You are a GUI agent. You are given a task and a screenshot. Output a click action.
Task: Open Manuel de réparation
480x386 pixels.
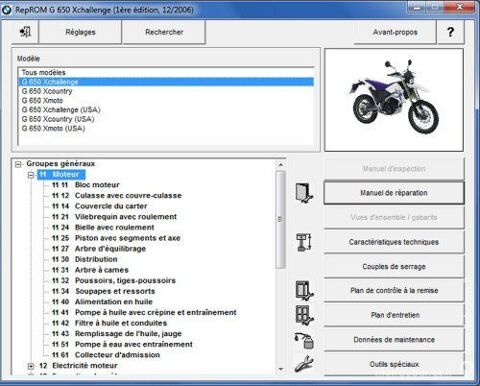tap(394, 193)
